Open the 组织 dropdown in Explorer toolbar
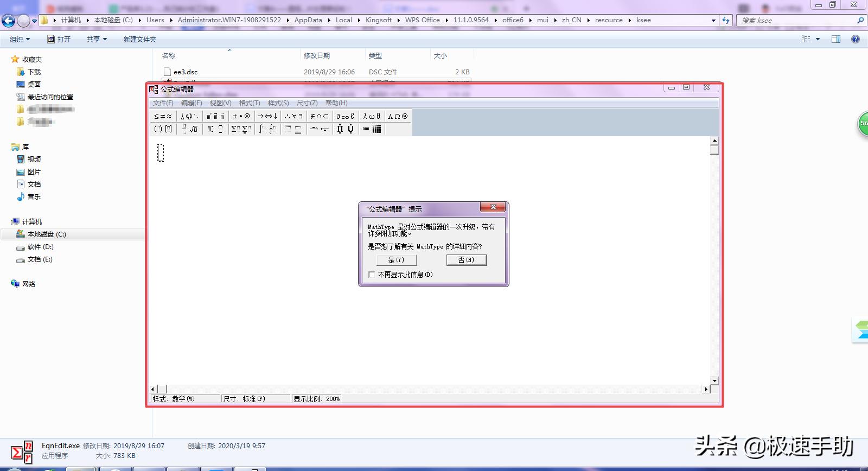 pos(20,39)
